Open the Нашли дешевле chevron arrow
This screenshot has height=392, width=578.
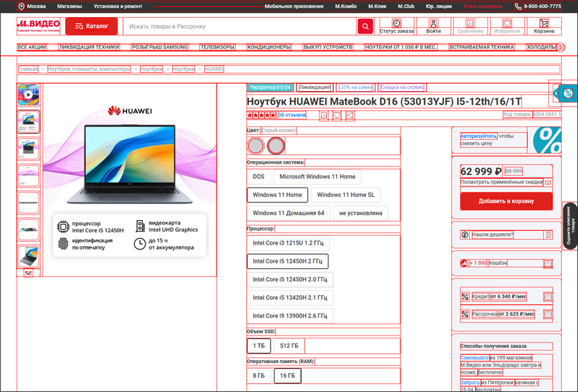(x=549, y=234)
